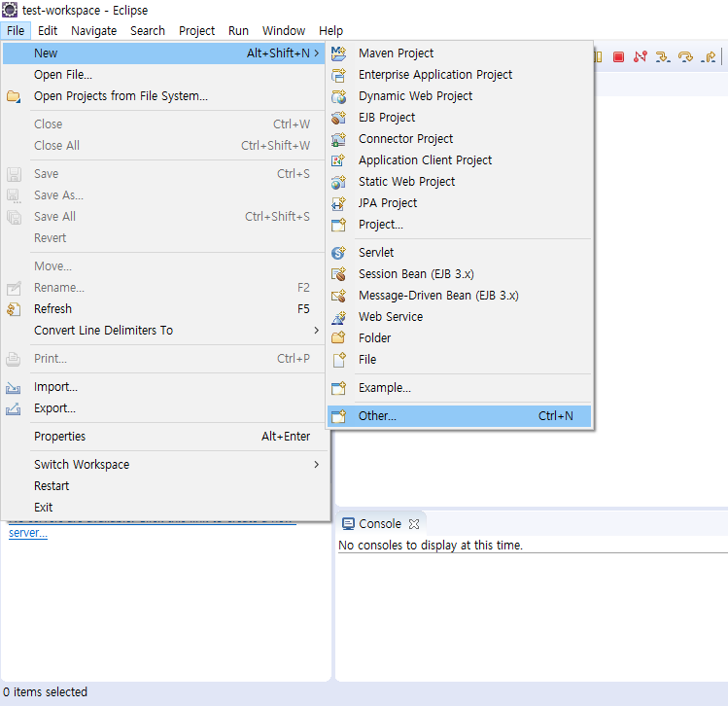Select Properties in File menu

pyautogui.click(x=163, y=437)
